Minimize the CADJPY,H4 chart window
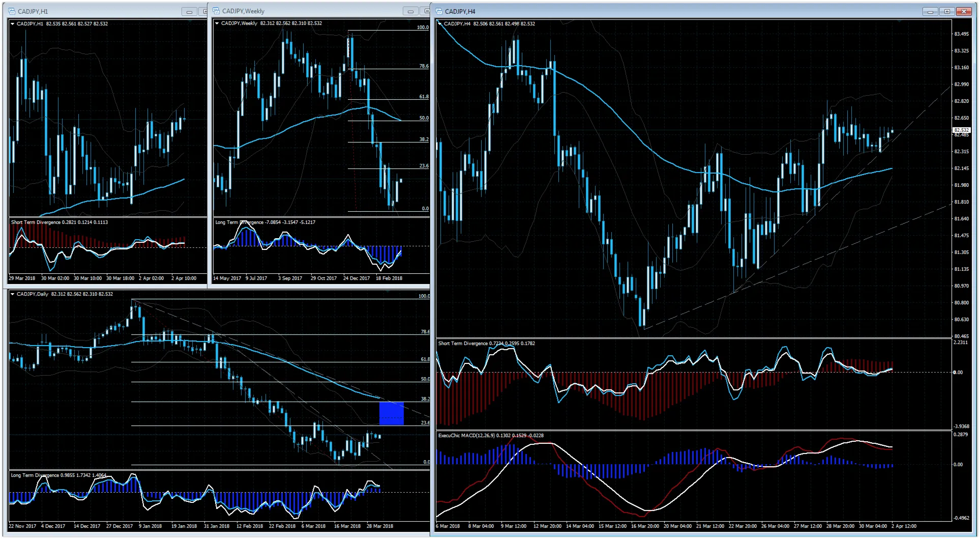The height and width of the screenshot is (539, 980). (x=930, y=12)
